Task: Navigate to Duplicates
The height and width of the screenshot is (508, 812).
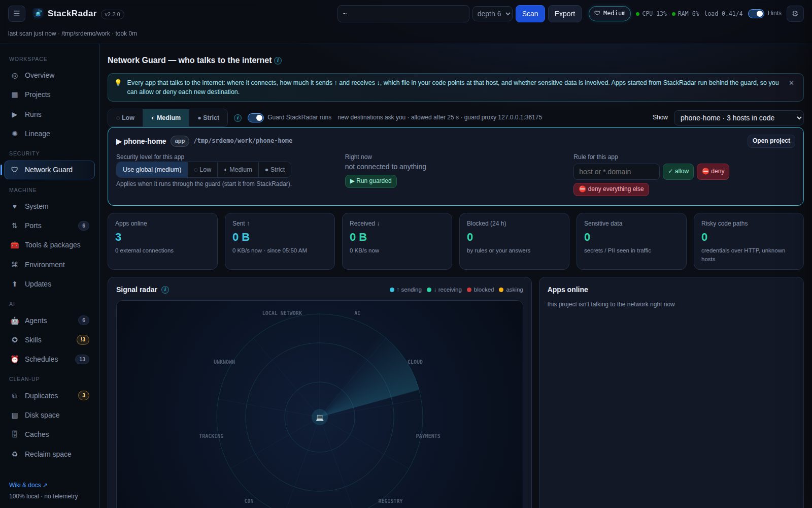Action: coord(49,396)
